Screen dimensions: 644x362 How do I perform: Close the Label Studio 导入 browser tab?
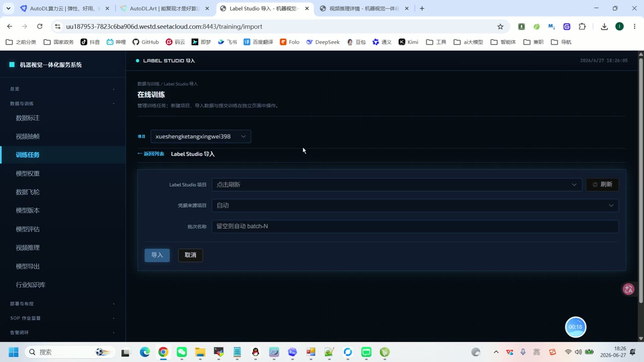coord(307,9)
